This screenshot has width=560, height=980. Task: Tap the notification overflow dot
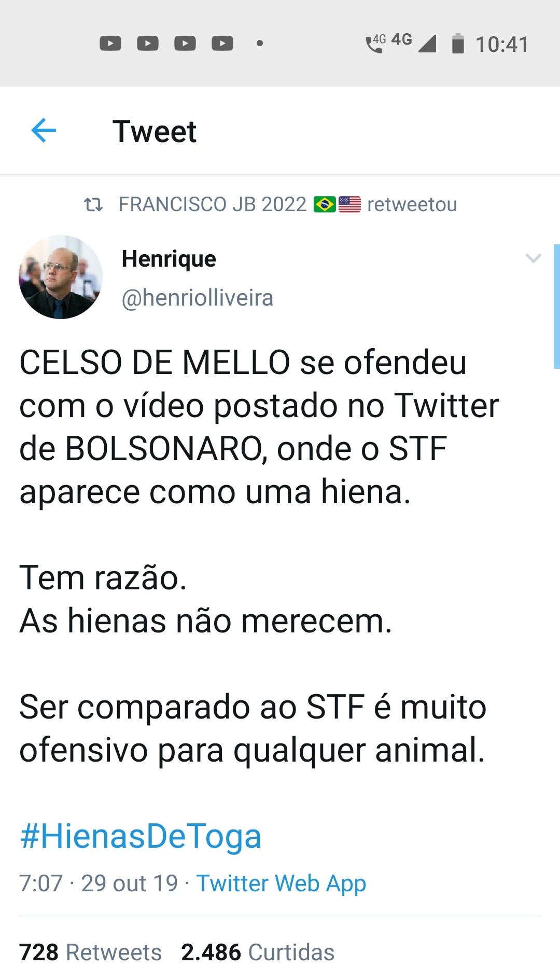click(260, 43)
